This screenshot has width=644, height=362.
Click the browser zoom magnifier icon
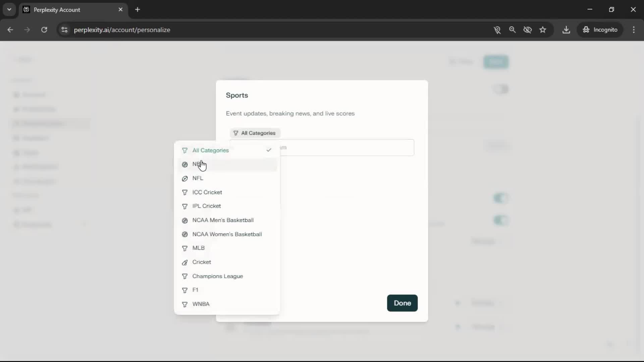click(512, 30)
